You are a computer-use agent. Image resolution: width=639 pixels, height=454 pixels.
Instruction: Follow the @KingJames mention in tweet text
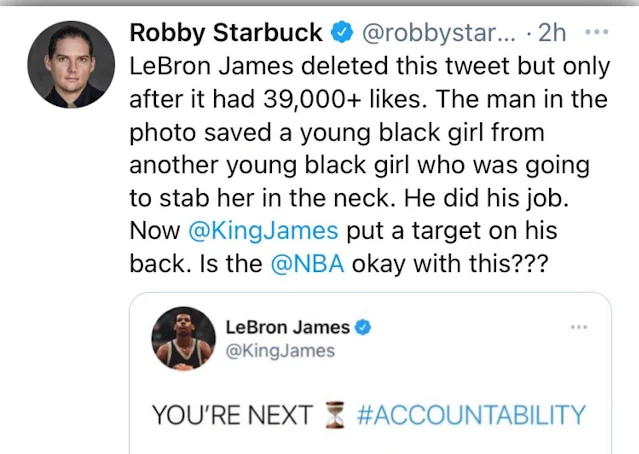coord(263,232)
